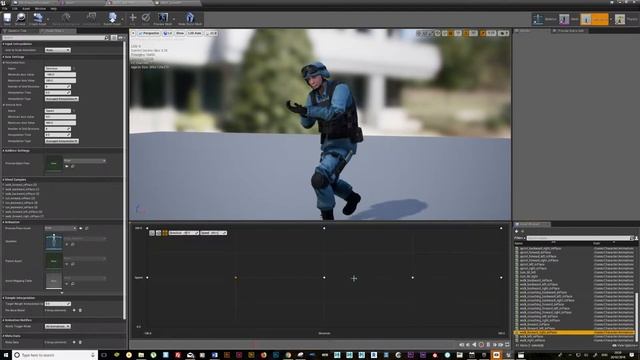Click the LOD Auto viewport button

195,33
